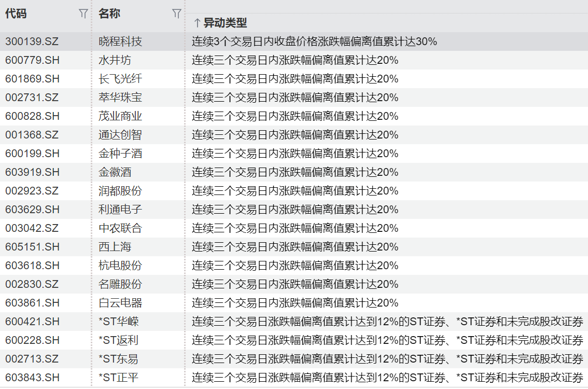Image resolution: width=588 pixels, height=389 pixels.
Task: Click stock name 长飞光纤
Action: point(120,79)
